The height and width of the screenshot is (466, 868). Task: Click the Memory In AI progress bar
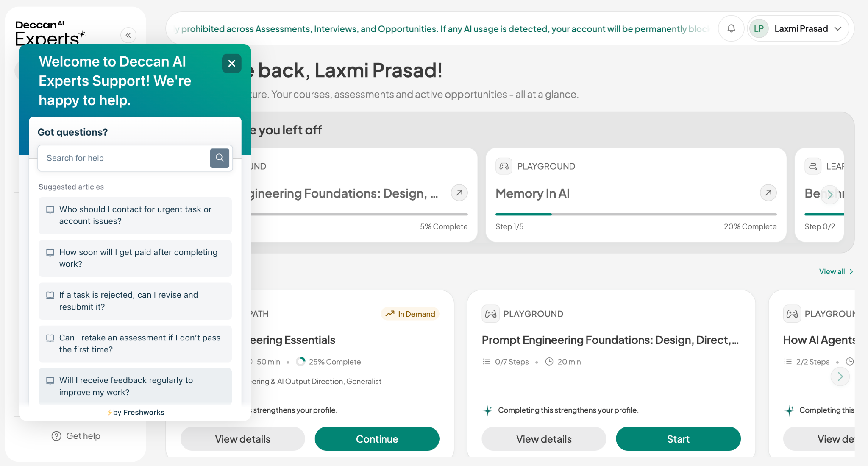tap(636, 215)
